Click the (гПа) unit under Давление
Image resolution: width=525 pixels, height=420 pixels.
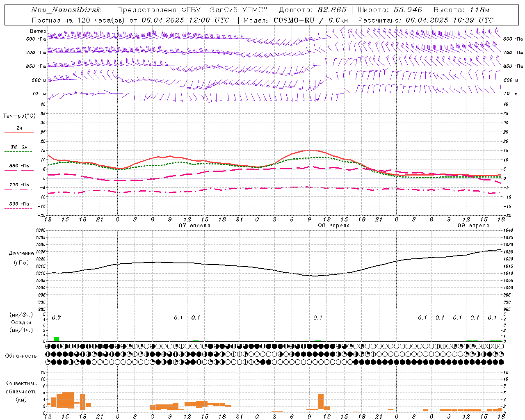tap(21, 262)
